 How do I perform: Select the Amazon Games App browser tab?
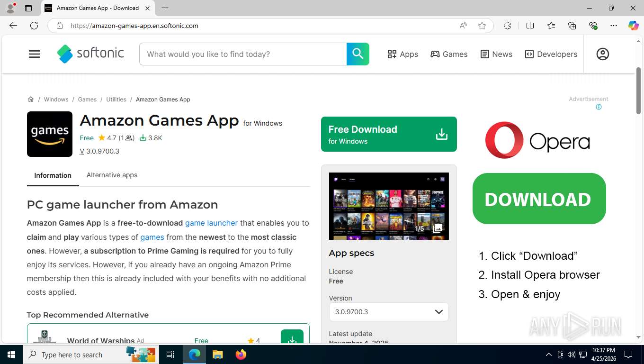pos(98,8)
